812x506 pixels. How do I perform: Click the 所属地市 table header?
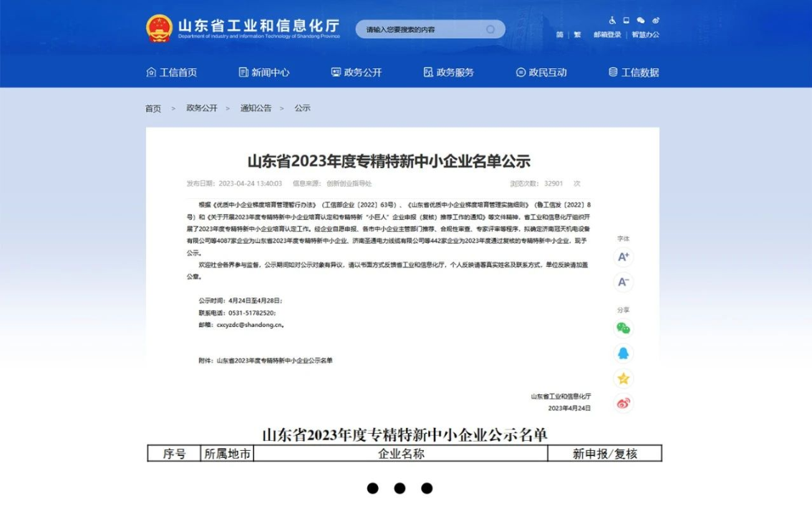tap(227, 454)
